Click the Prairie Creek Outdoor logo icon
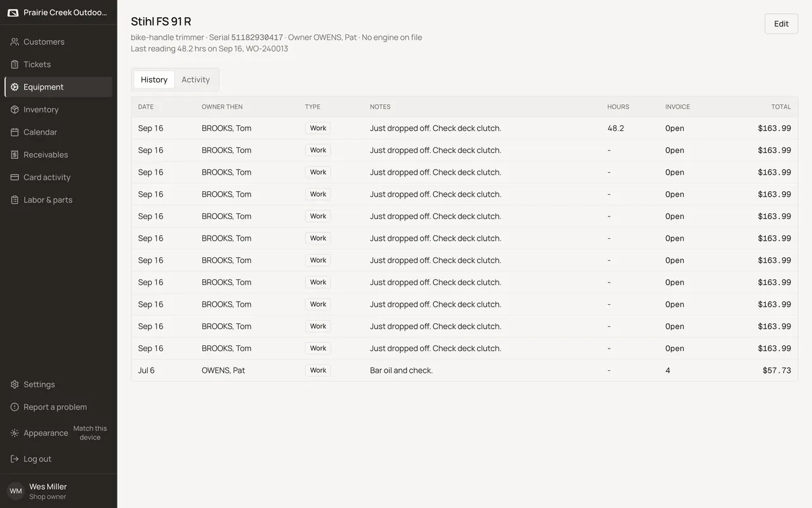This screenshot has width=812, height=508. tap(13, 13)
